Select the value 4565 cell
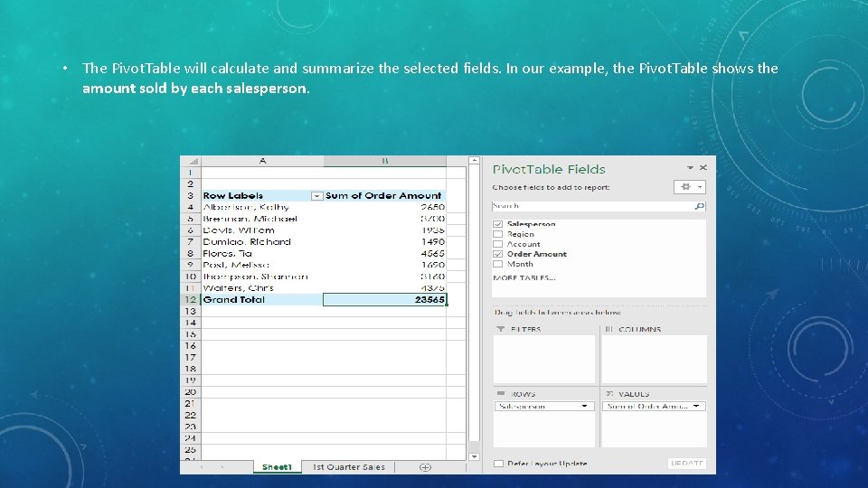Viewport: 868px width, 488px height. [385, 253]
